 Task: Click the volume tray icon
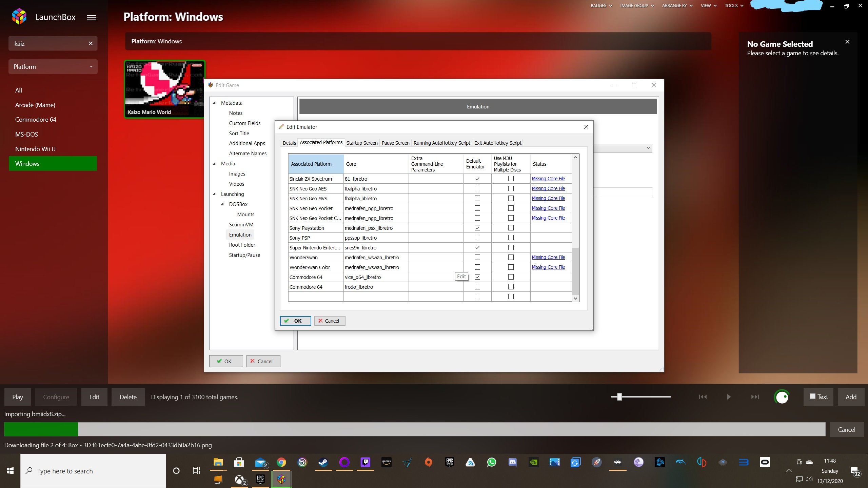(x=809, y=479)
